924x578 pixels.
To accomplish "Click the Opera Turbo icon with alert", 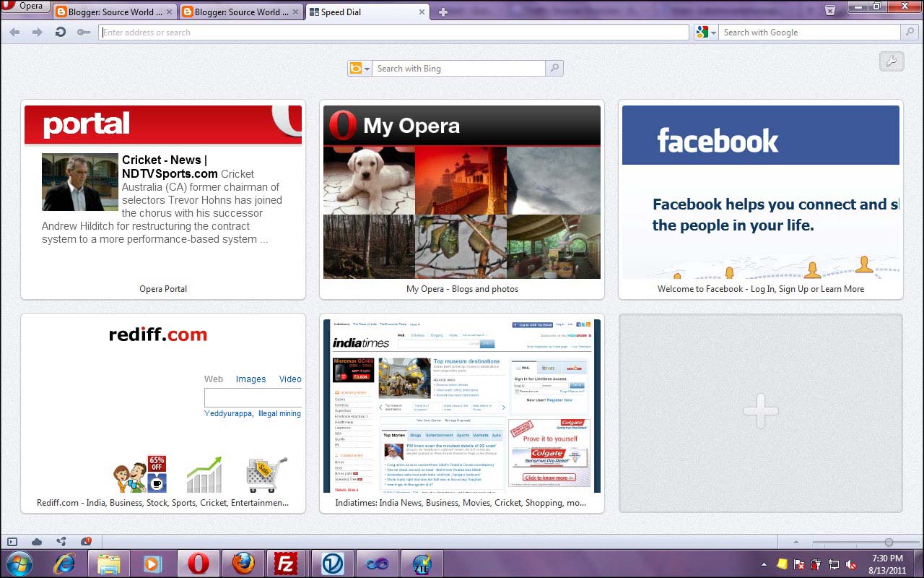I will (86, 542).
